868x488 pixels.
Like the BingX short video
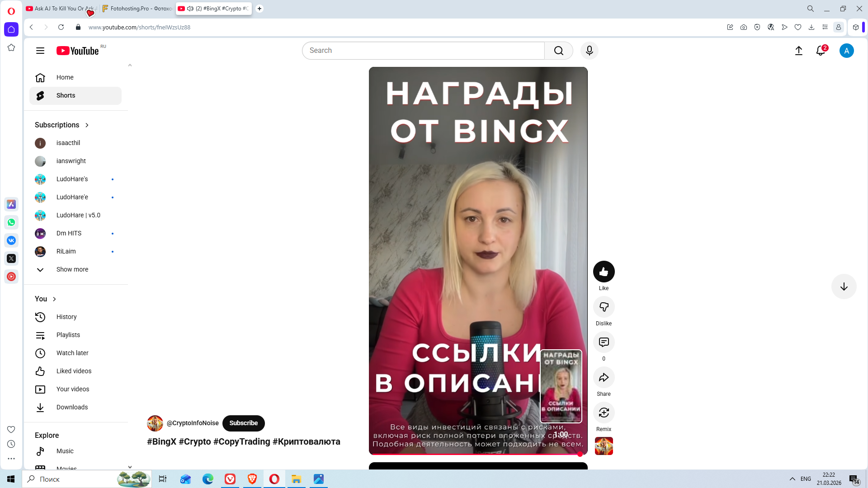click(x=604, y=272)
